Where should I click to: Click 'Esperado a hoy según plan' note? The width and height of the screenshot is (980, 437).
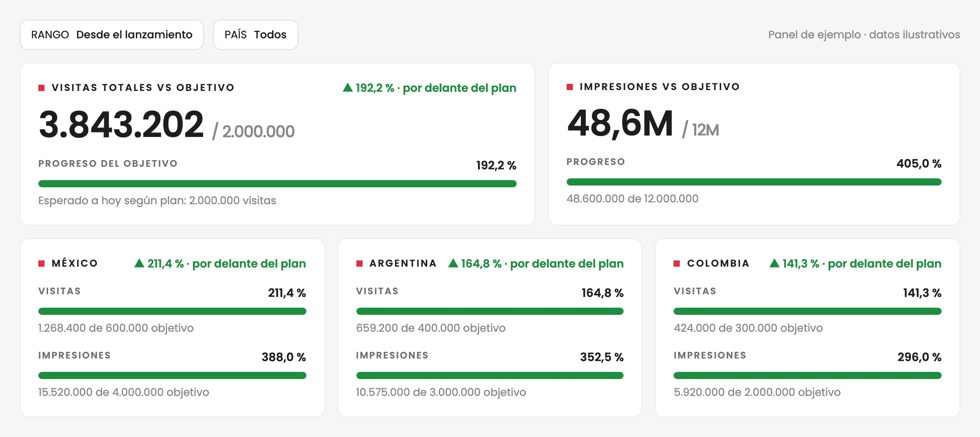(157, 201)
